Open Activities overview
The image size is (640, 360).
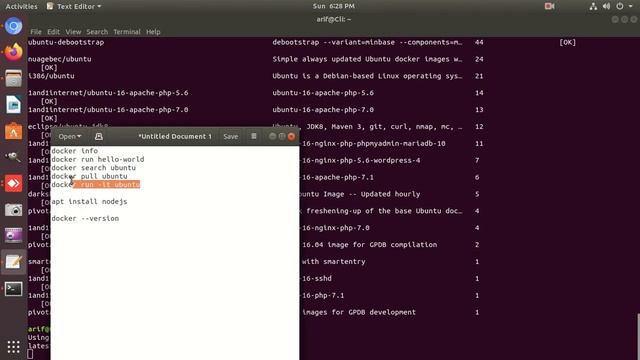pyautogui.click(x=21, y=6)
